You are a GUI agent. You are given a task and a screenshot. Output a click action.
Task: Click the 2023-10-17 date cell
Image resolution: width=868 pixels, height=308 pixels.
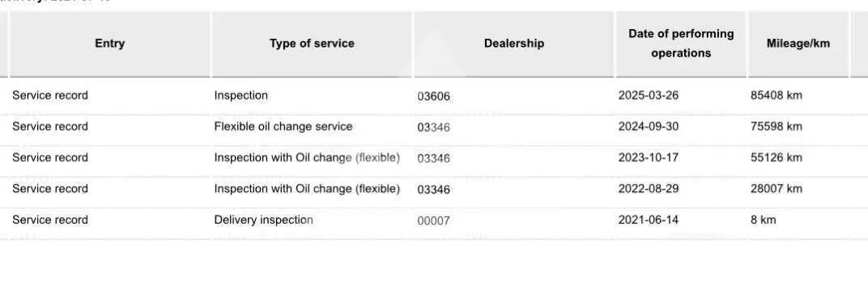pyautogui.click(x=649, y=157)
